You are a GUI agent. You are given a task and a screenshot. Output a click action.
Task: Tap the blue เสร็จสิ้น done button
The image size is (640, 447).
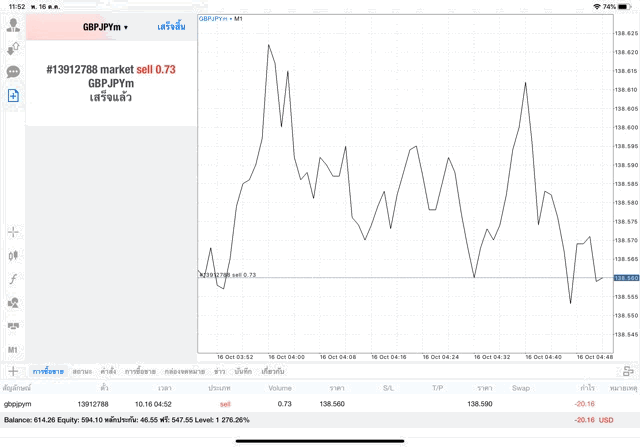[171, 27]
